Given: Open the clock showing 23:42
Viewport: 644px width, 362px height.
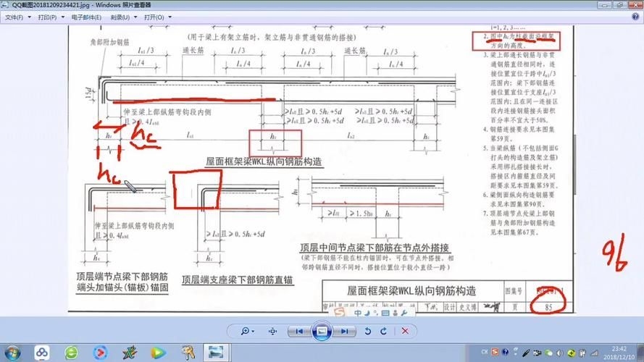Looking at the screenshot, I should [x=619, y=353].
